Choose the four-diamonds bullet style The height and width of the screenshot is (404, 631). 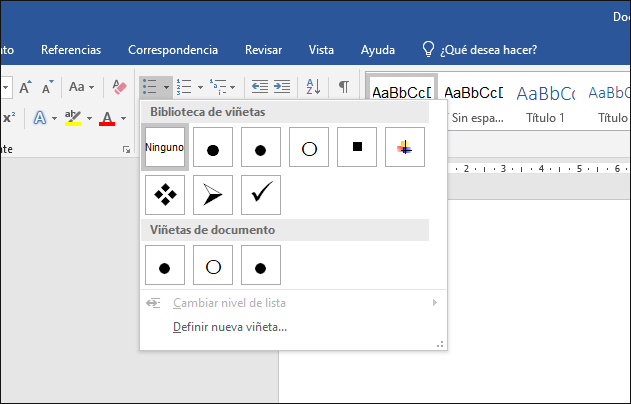pyautogui.click(x=165, y=195)
